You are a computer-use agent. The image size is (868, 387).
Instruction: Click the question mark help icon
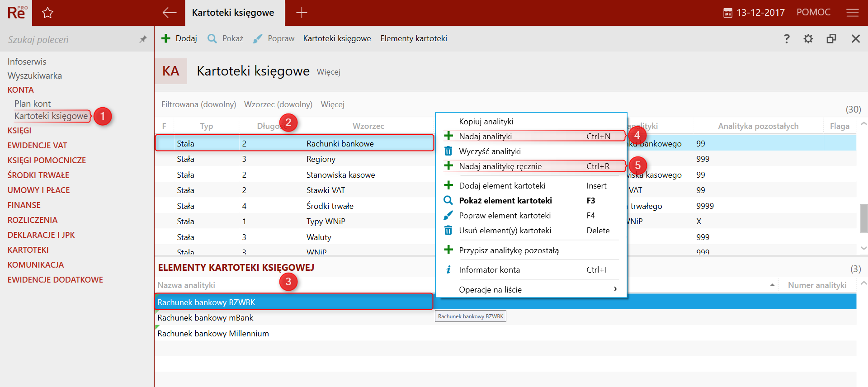pos(787,39)
